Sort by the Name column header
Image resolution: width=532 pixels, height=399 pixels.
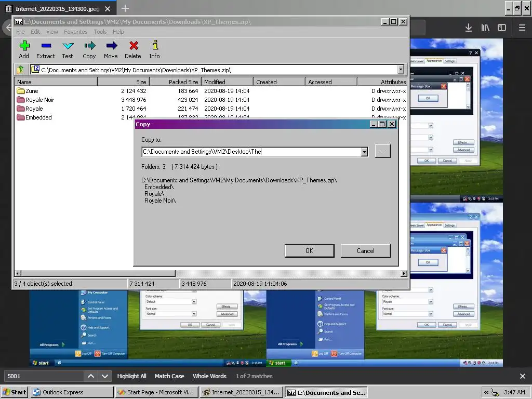coord(56,82)
